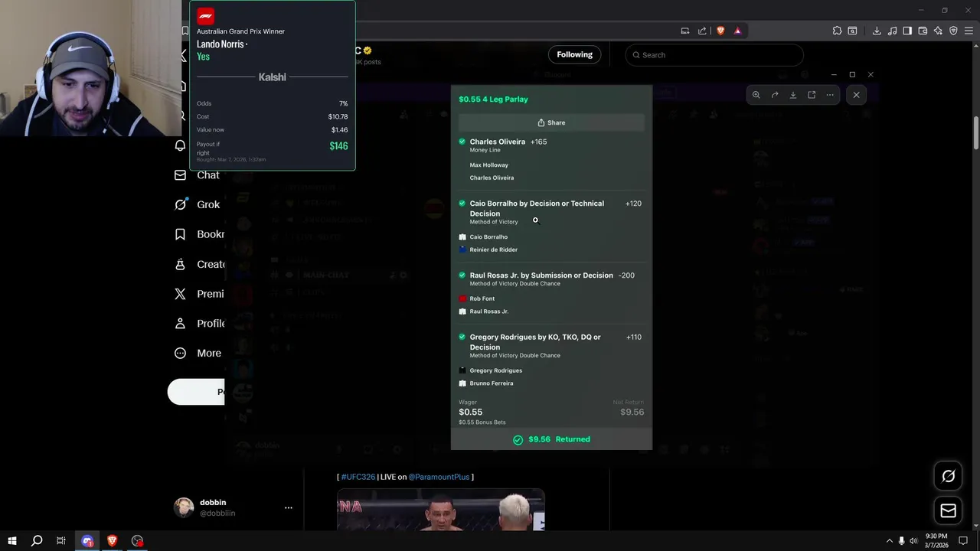Screen dimensions: 980x551
Task: Click the dobbin profile avatar
Action: coord(184,507)
